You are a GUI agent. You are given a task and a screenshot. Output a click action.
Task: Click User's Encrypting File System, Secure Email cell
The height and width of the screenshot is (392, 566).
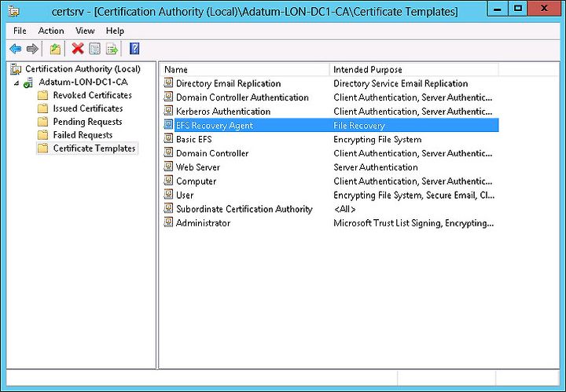pyautogui.click(x=413, y=195)
